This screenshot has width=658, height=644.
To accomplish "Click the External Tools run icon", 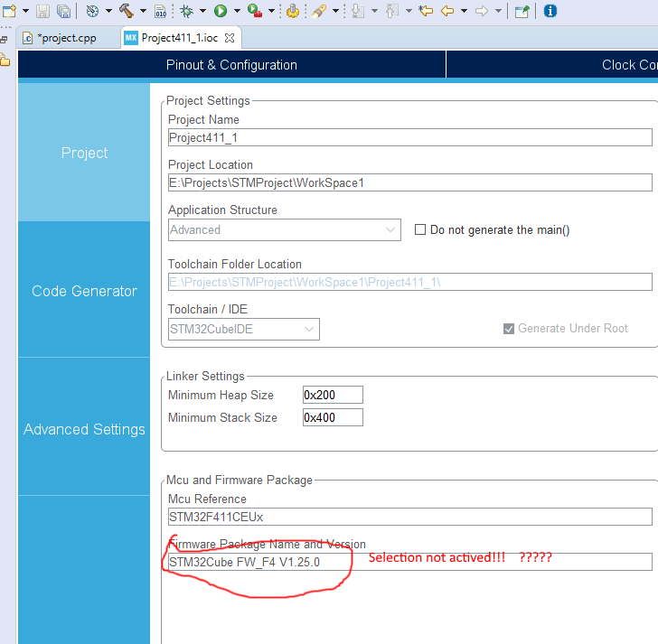I will click(x=255, y=11).
